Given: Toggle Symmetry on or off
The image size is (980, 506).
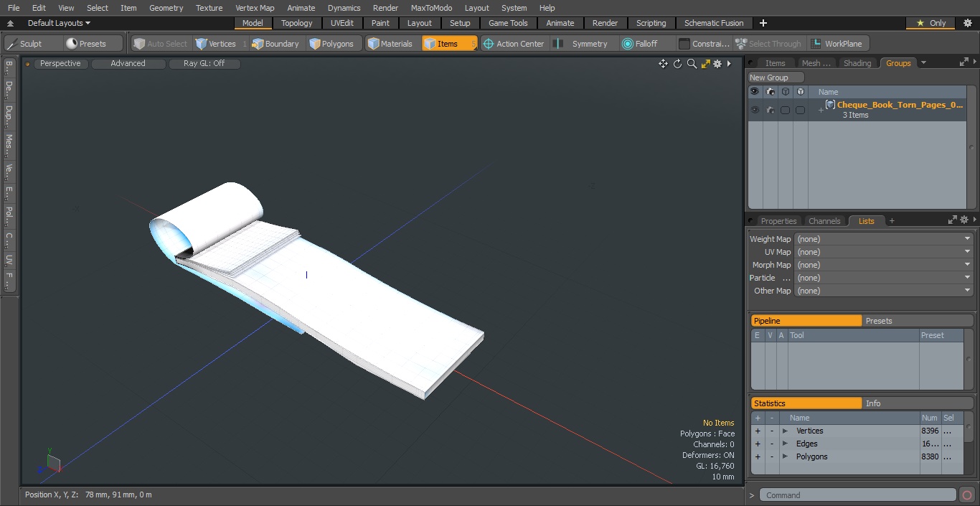Looking at the screenshot, I should coord(582,44).
